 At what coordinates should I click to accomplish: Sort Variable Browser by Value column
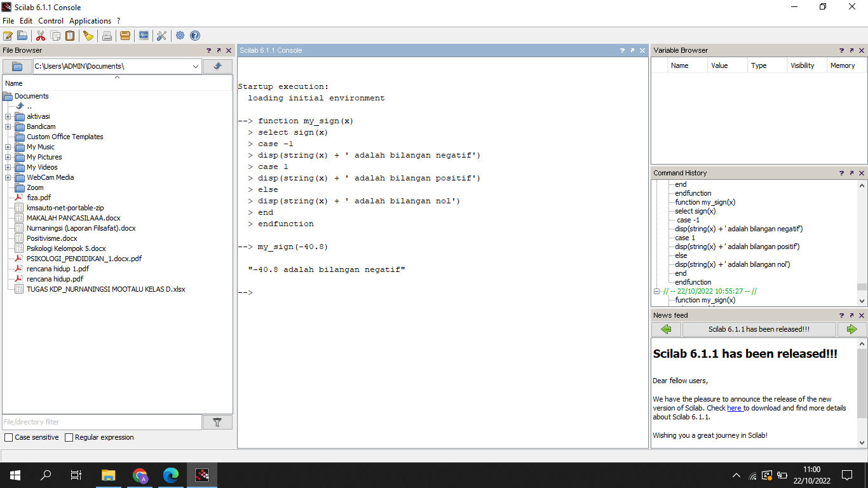pos(728,65)
